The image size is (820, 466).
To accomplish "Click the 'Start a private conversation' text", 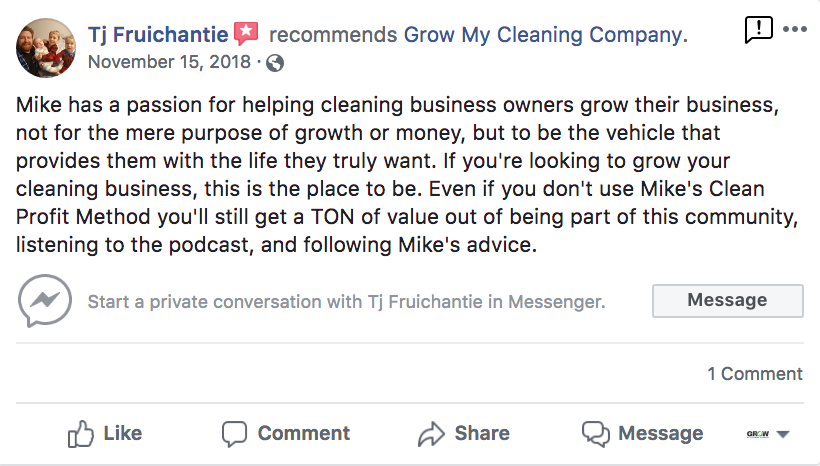I will (x=346, y=301).
